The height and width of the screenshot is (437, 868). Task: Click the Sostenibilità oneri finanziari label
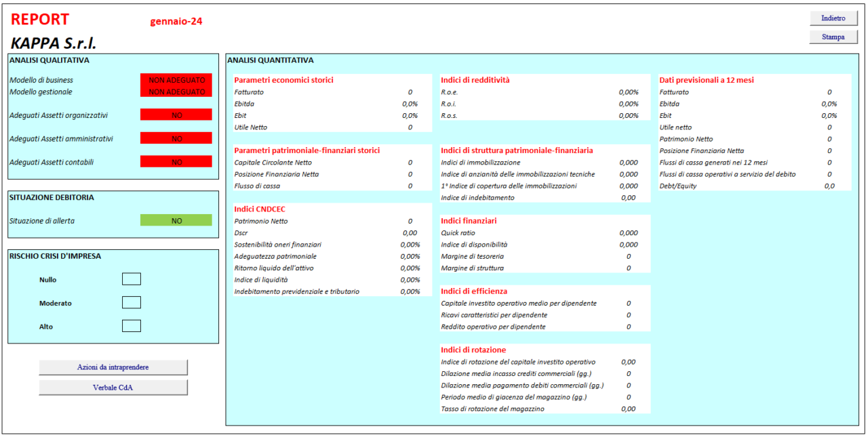pos(278,245)
